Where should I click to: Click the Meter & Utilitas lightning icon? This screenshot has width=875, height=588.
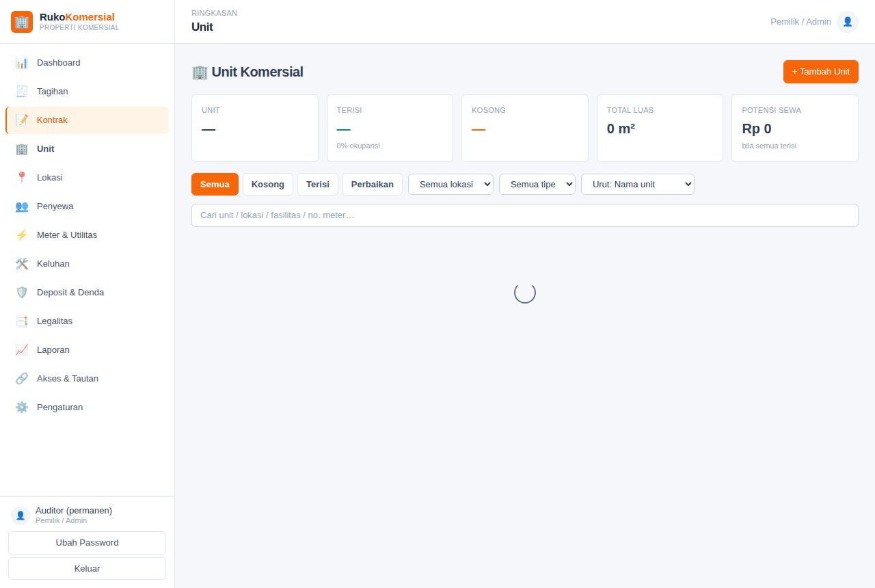[x=22, y=235]
